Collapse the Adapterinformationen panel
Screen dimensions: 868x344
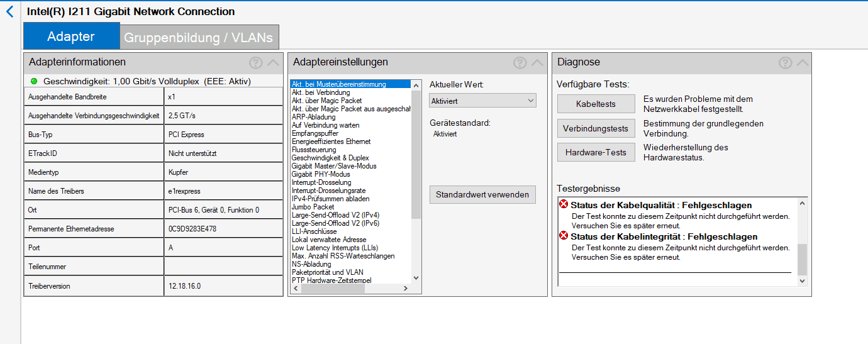273,62
